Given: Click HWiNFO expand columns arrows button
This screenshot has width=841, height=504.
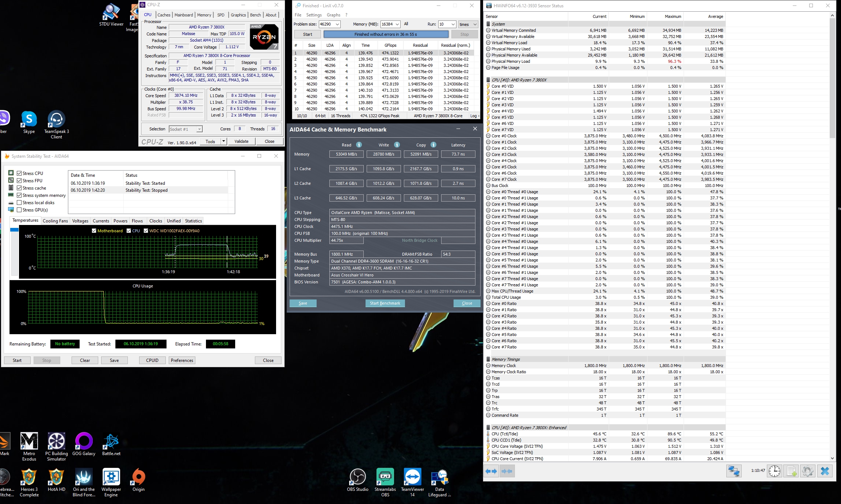Looking at the screenshot, I should click(491, 471).
